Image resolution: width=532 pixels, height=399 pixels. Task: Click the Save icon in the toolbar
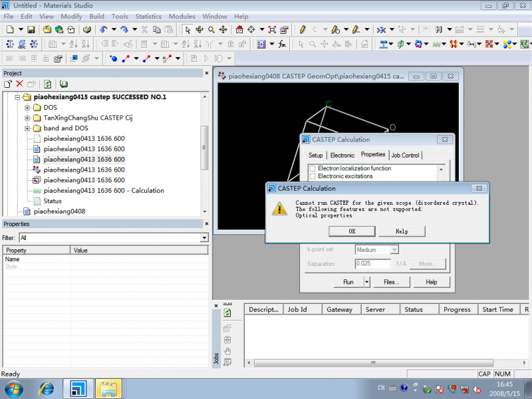pyautogui.click(x=31, y=29)
